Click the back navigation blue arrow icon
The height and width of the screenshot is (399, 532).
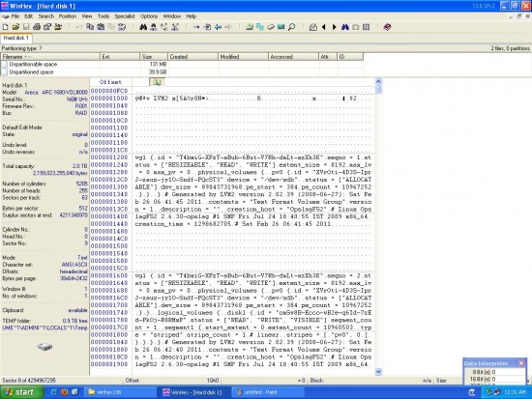218,27
